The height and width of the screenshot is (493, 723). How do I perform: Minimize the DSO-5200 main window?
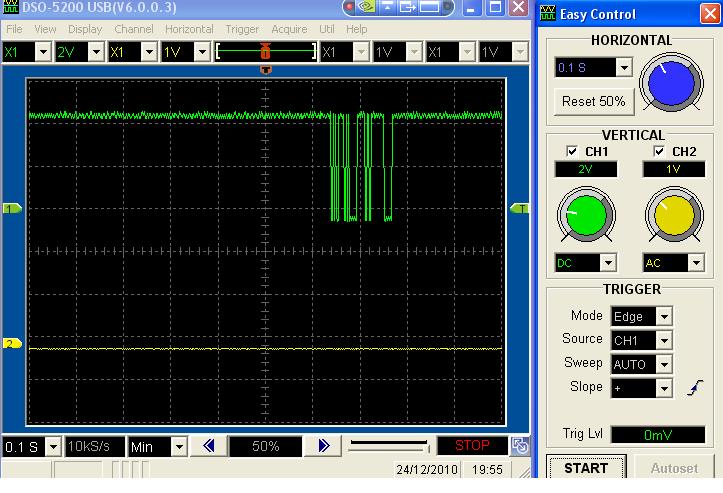tap(471, 7)
